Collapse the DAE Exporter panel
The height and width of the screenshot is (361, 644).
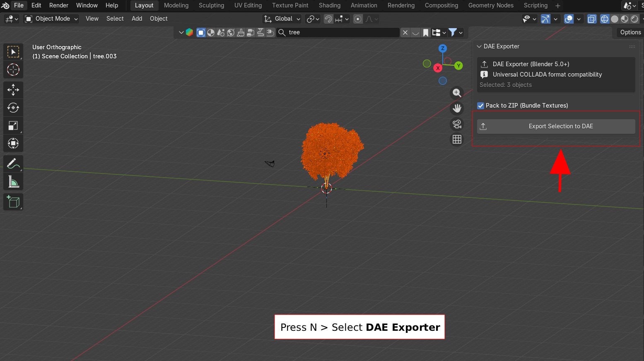(479, 46)
